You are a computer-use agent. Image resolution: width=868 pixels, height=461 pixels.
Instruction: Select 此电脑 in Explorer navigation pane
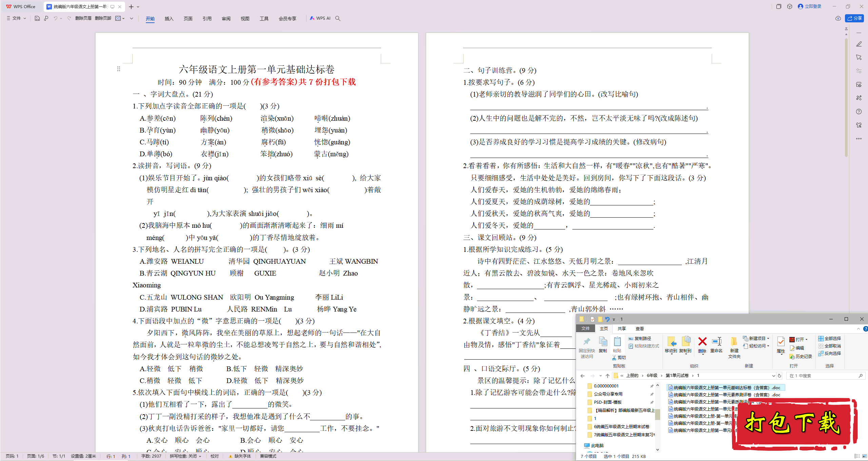[x=594, y=445]
